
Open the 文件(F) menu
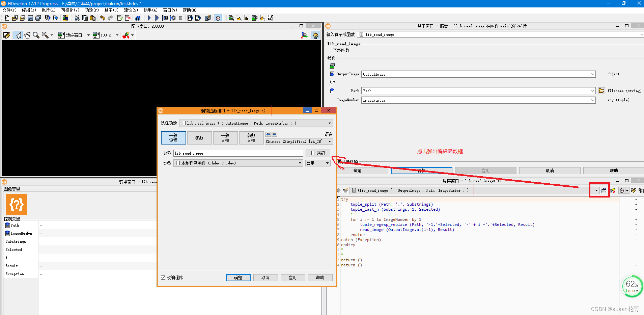[x=9, y=10]
